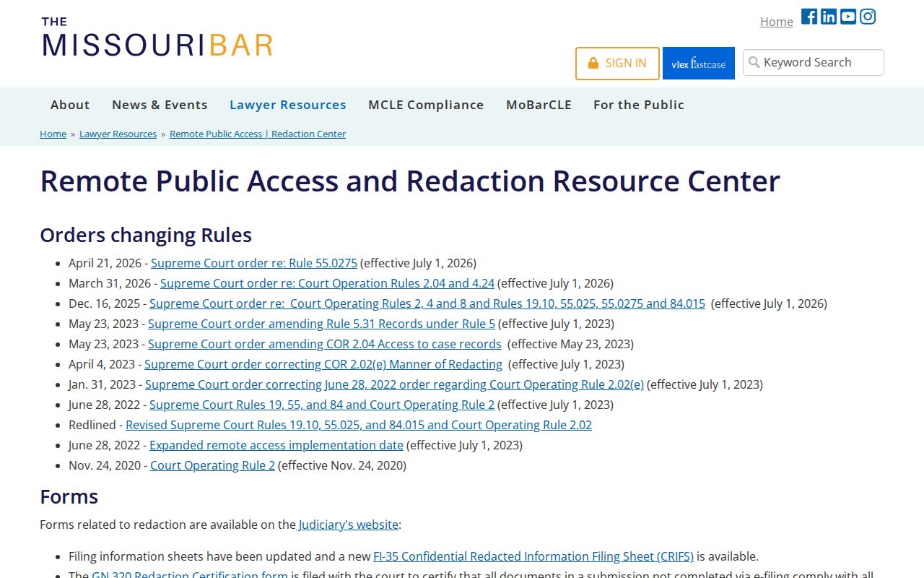
Task: Open the News & Events menu
Action: (160, 105)
